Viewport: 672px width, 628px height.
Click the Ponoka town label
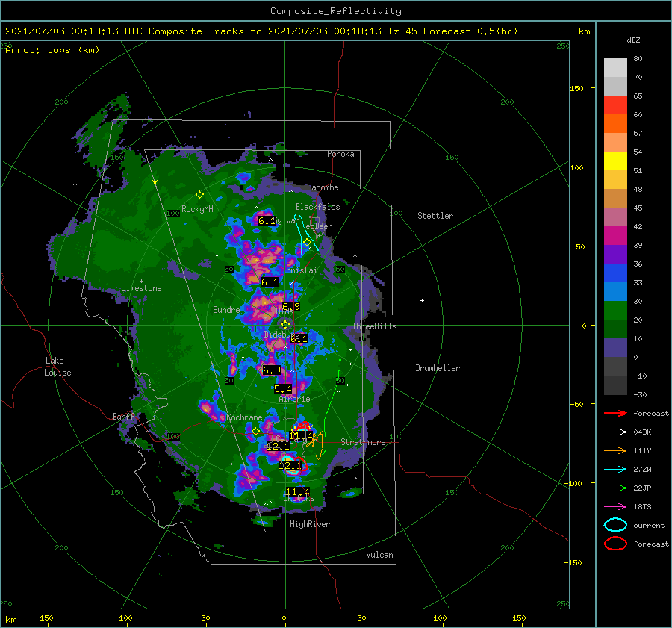click(x=340, y=154)
